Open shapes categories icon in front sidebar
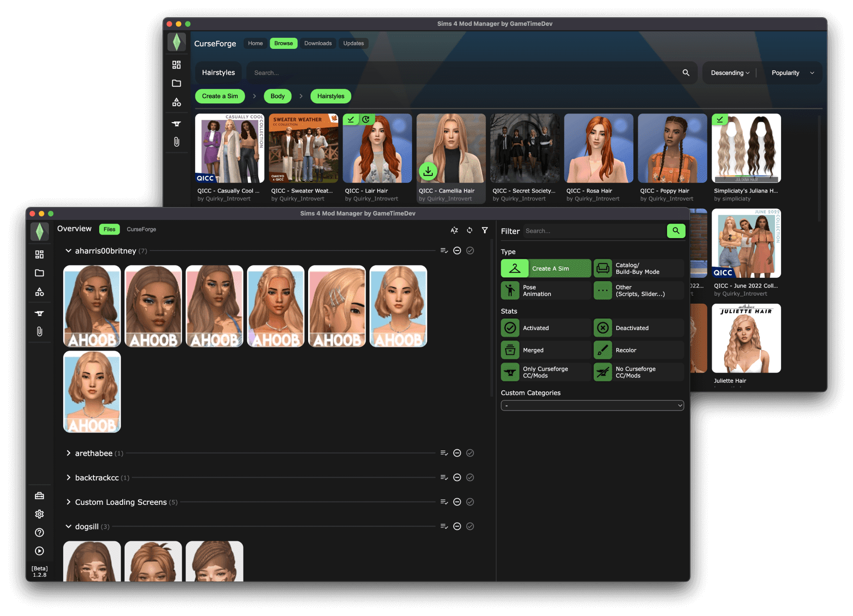 point(40,292)
